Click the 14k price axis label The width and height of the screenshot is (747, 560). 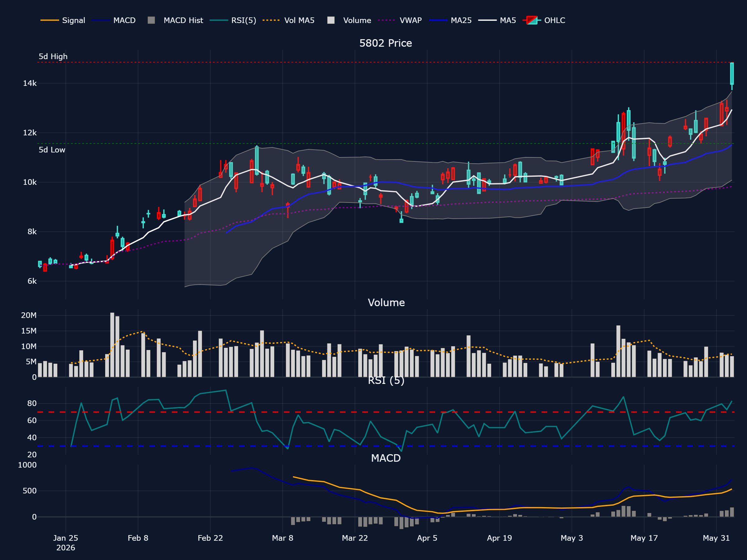pos(30,83)
